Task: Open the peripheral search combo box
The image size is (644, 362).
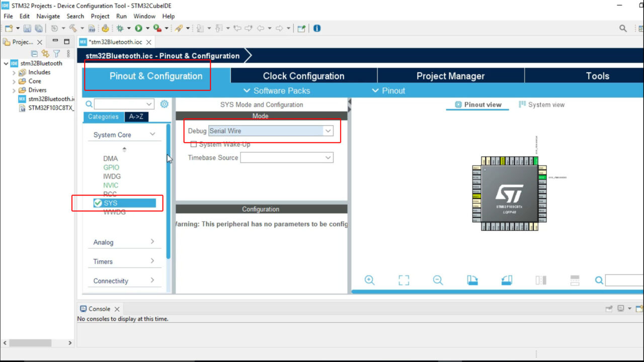Action: 124,104
